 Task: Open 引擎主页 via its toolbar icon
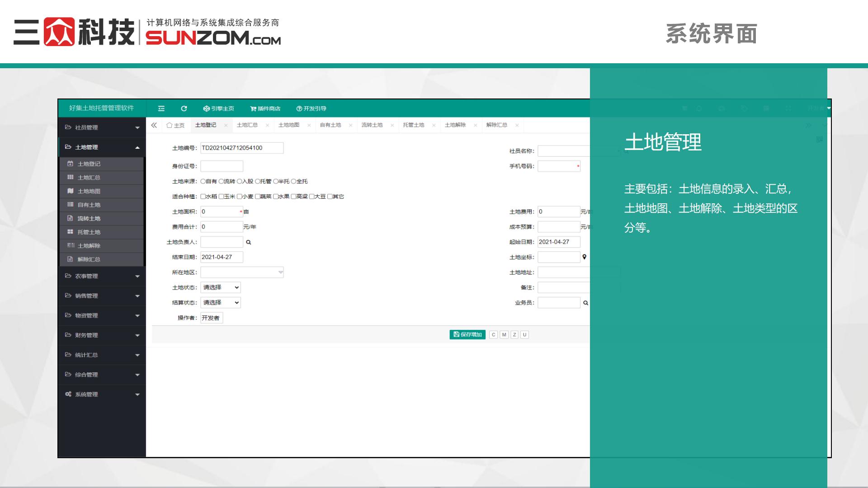point(218,108)
